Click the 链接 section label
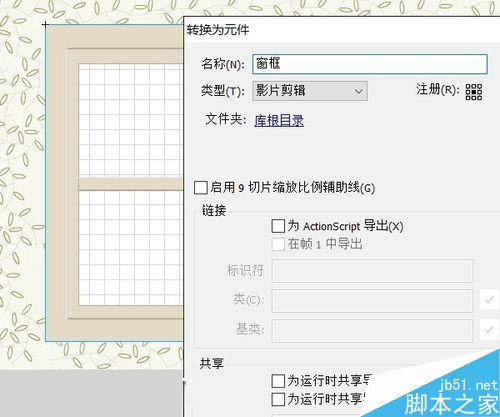Image resolution: width=500 pixels, height=417 pixels. coord(214,211)
